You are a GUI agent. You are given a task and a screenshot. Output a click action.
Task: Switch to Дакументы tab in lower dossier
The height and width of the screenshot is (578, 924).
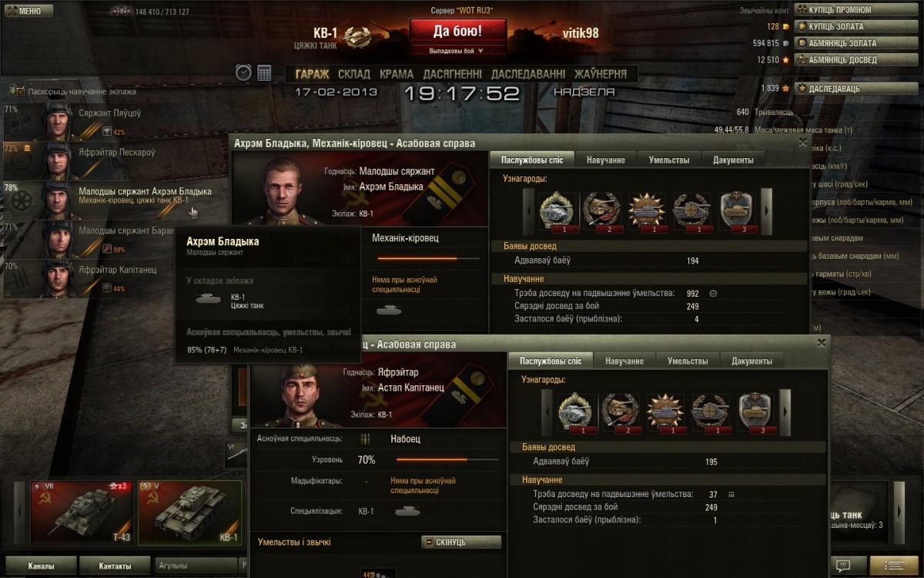(752, 361)
